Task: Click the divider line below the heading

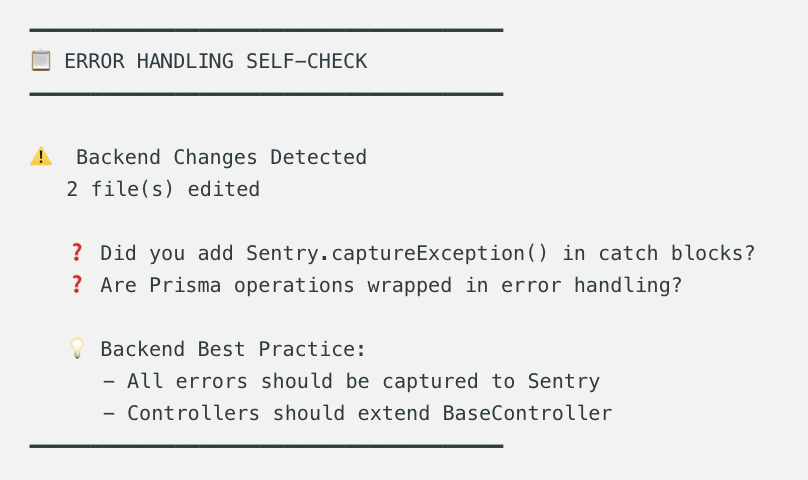Action: click(266, 94)
